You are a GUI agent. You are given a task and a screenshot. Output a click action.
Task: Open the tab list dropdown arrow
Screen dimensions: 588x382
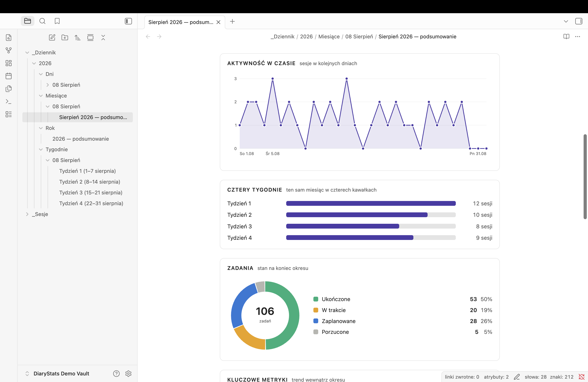[566, 21]
